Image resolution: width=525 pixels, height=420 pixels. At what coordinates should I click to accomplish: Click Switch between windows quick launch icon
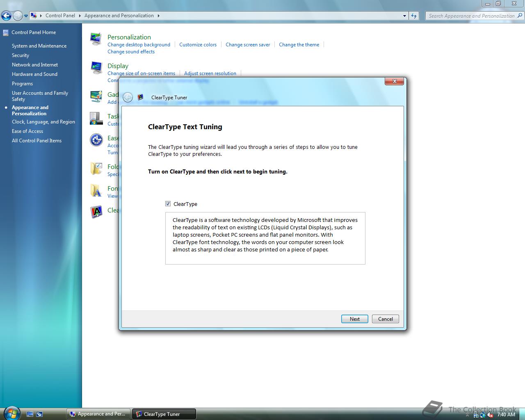pyautogui.click(x=39, y=414)
